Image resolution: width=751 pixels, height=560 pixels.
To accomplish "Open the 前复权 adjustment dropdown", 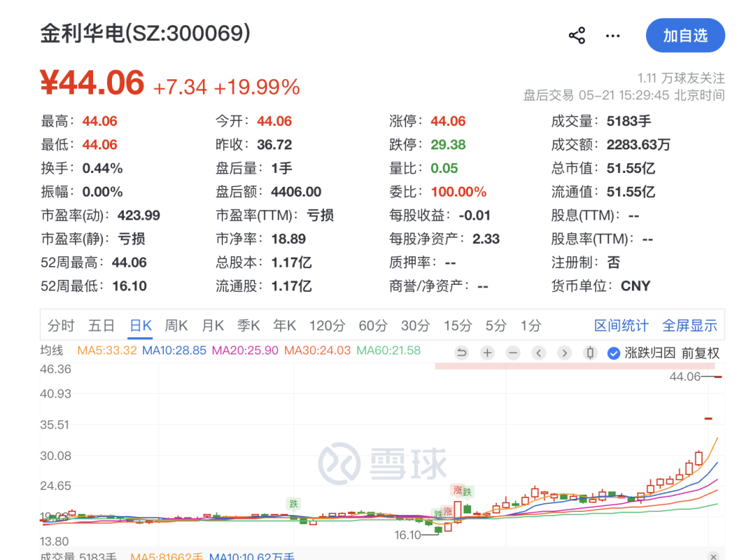I will point(700,353).
